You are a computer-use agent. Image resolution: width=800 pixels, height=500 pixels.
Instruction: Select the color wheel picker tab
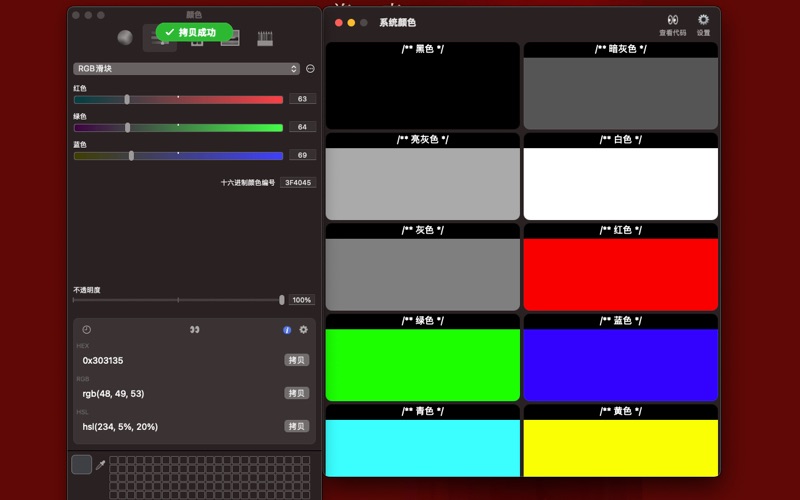tap(125, 38)
